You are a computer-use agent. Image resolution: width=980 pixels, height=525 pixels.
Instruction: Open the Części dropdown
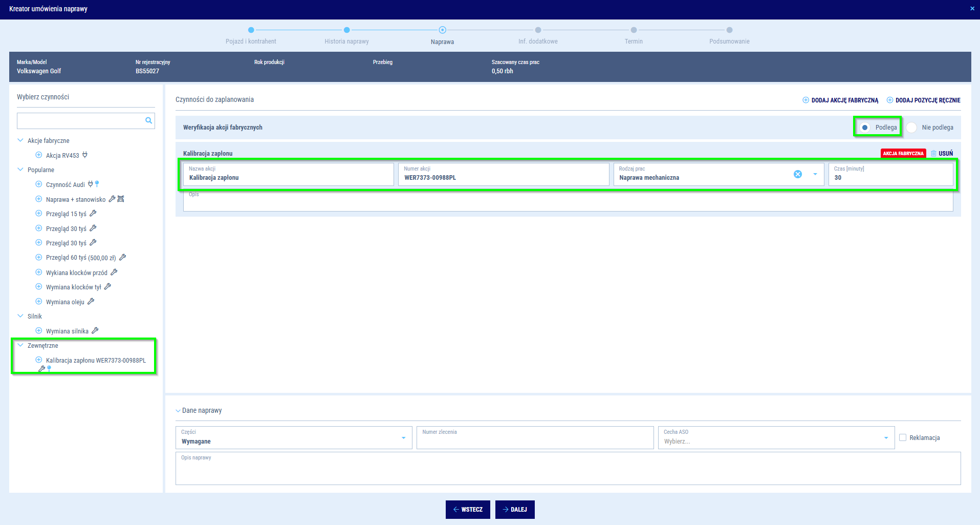[x=403, y=438]
